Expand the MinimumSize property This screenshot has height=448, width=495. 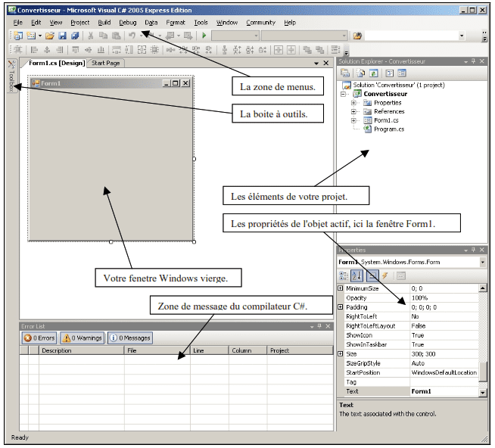pyautogui.click(x=341, y=288)
